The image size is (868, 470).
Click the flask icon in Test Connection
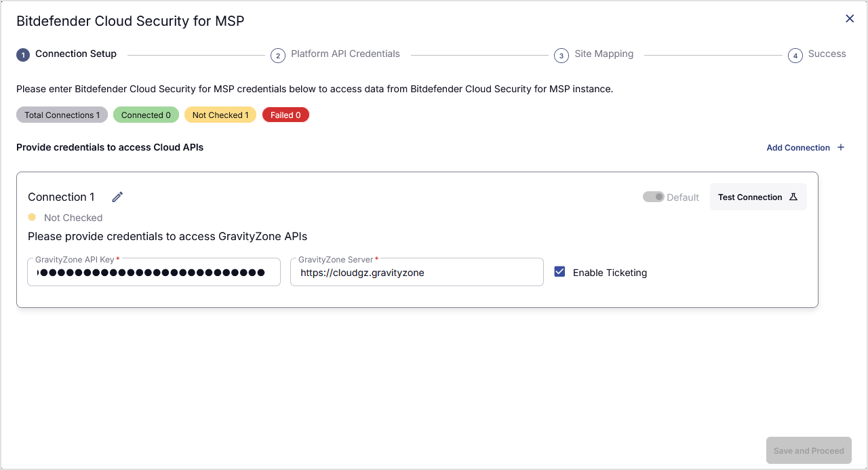pyautogui.click(x=794, y=197)
